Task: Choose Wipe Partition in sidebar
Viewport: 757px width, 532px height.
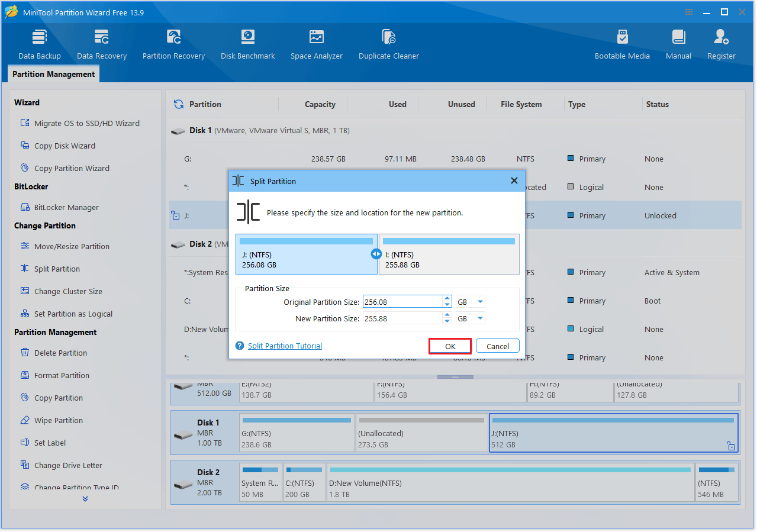Action: [x=51, y=420]
